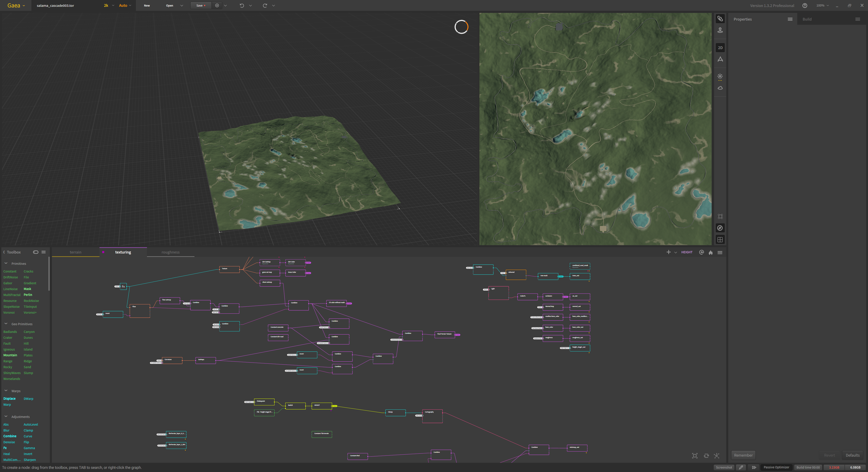Click the fit graph to view icon
Image resolution: width=868 pixels, height=472 pixels.
click(x=695, y=456)
